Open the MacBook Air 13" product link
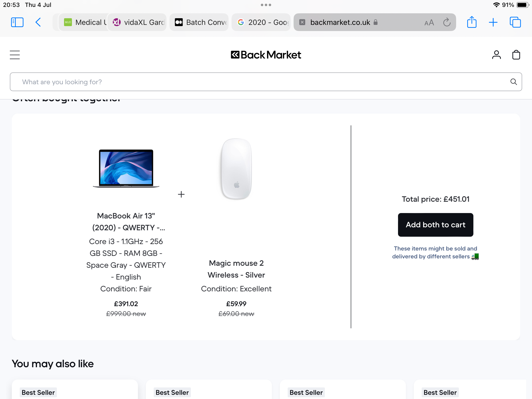Image resolution: width=532 pixels, height=399 pixels. (x=126, y=222)
